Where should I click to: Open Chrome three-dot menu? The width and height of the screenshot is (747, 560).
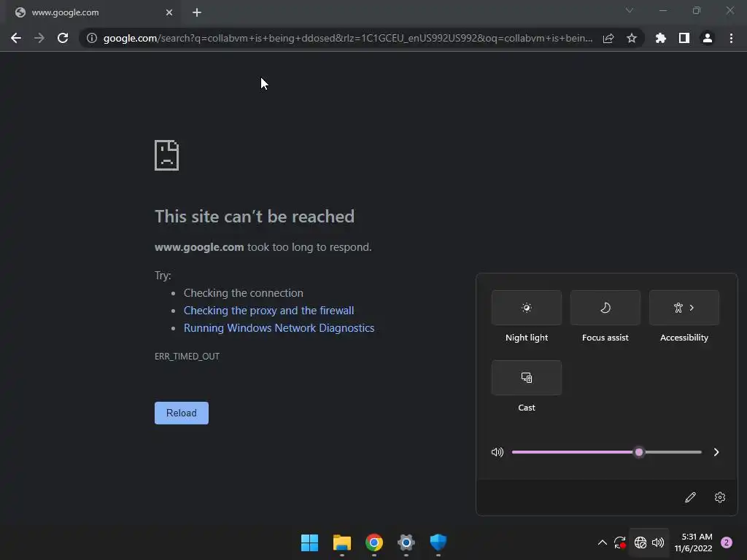pos(731,38)
